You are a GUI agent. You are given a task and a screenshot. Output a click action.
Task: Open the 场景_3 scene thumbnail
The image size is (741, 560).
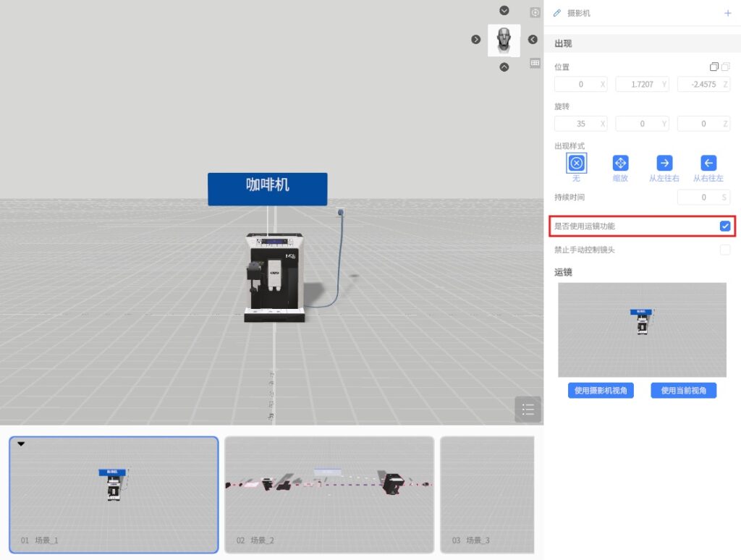coord(487,495)
